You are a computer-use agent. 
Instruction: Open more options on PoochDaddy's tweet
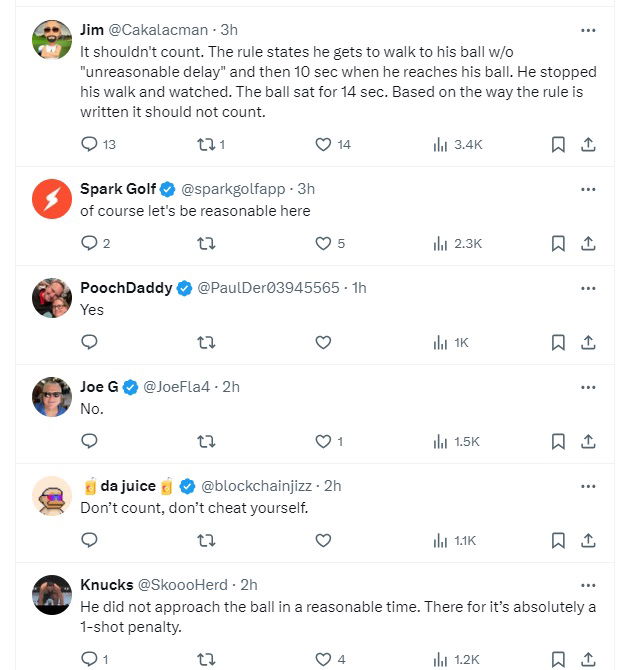point(588,288)
